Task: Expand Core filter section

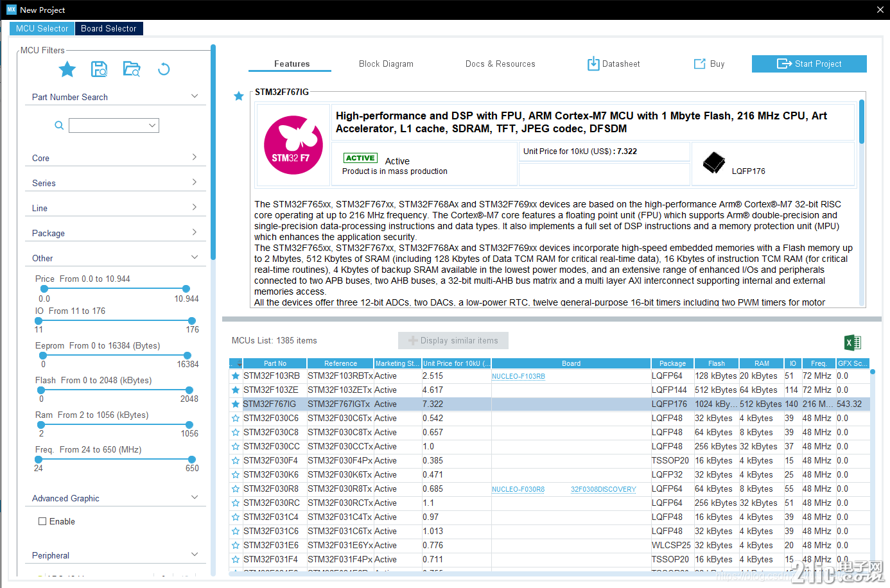Action: [x=195, y=157]
